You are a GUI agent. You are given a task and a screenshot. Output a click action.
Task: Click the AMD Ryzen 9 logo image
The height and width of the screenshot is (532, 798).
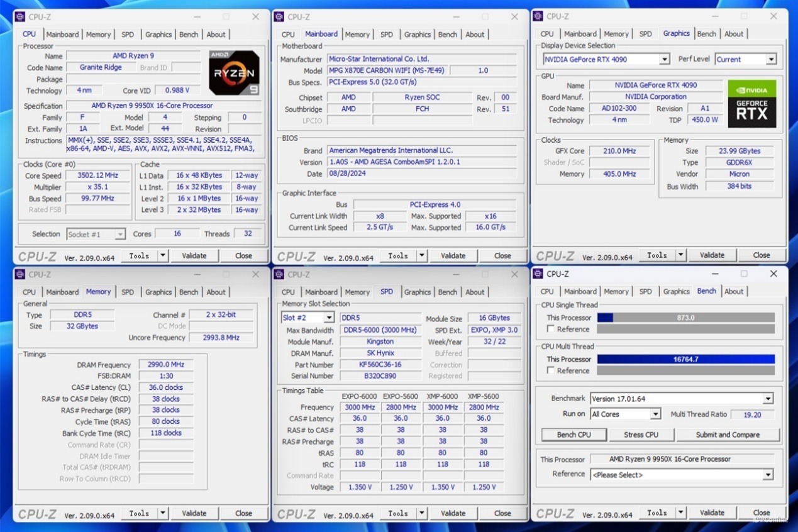[x=234, y=73]
